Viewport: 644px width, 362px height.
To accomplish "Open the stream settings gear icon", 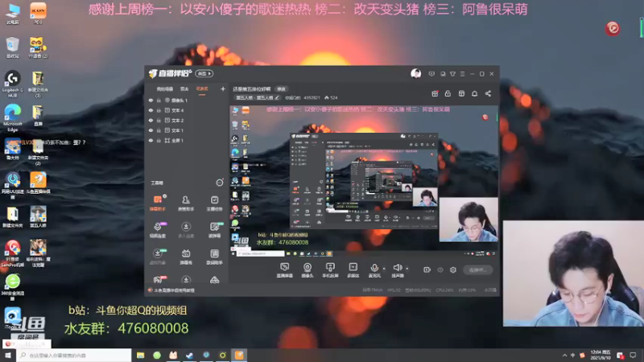I will coord(453,269).
